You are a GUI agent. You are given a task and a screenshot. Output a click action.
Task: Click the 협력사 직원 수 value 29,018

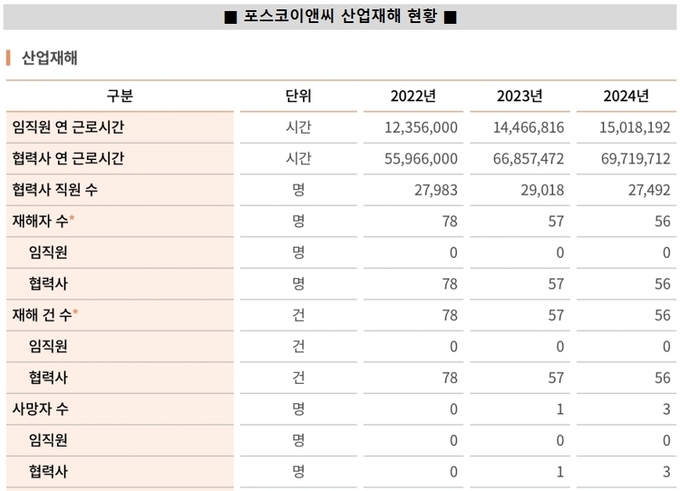(x=543, y=190)
